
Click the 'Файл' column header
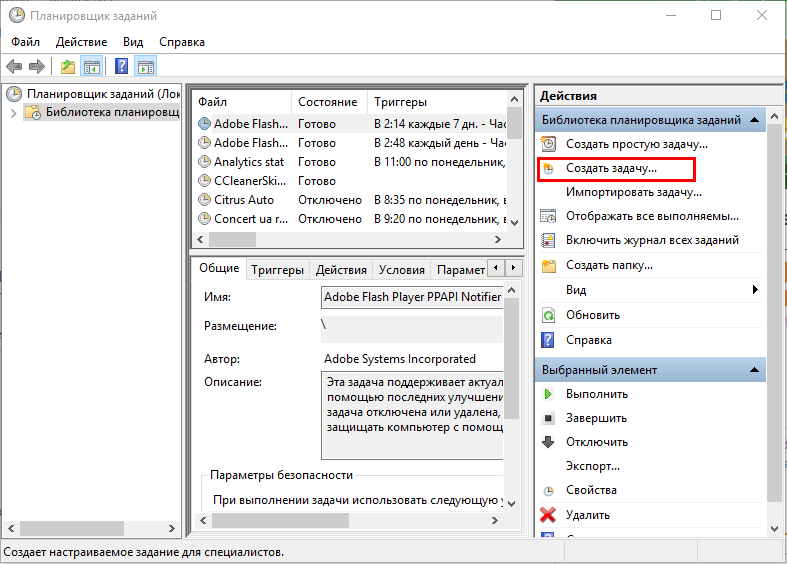(x=242, y=102)
